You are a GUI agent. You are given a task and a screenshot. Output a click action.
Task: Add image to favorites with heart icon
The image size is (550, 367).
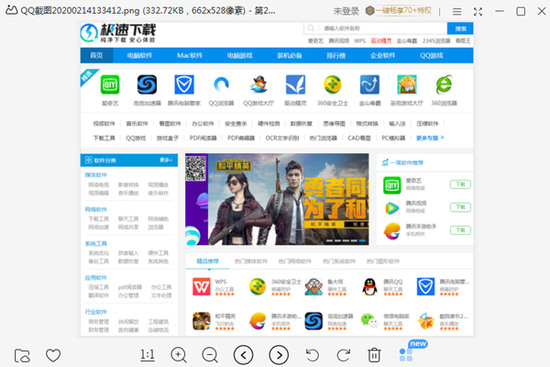pyautogui.click(x=53, y=355)
